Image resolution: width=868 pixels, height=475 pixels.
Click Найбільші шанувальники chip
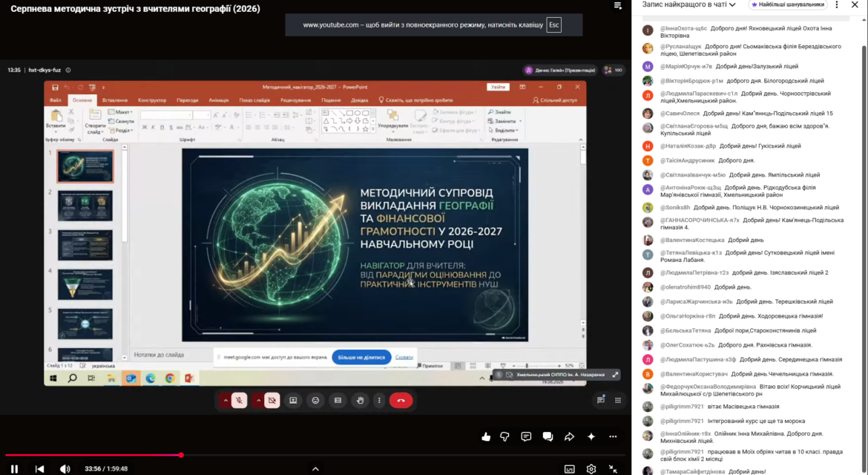tap(787, 4)
